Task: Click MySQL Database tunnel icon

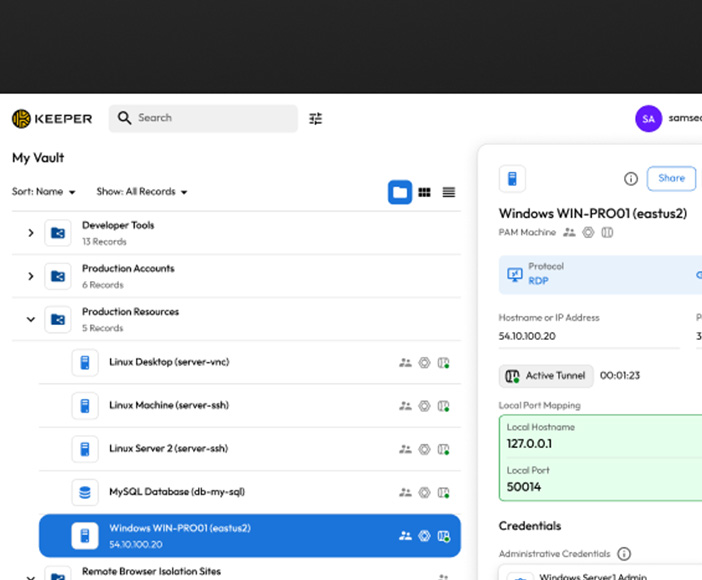Action: pyautogui.click(x=443, y=493)
